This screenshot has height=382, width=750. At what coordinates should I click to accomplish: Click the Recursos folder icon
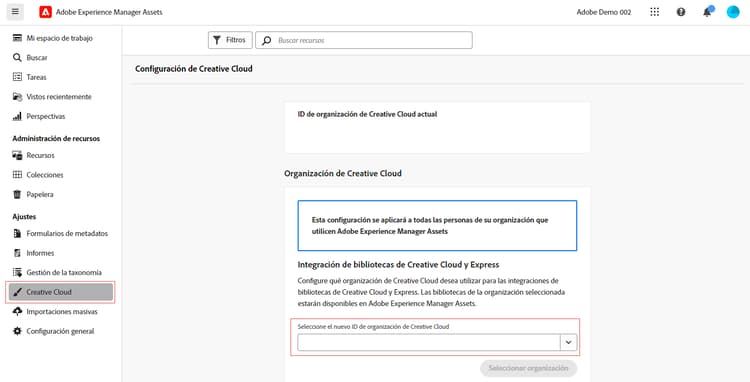coord(17,155)
